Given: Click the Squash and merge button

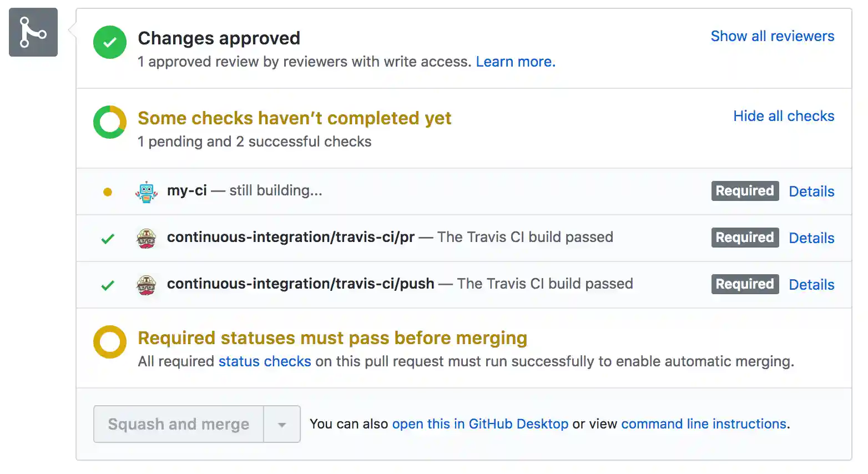Looking at the screenshot, I should click(178, 424).
